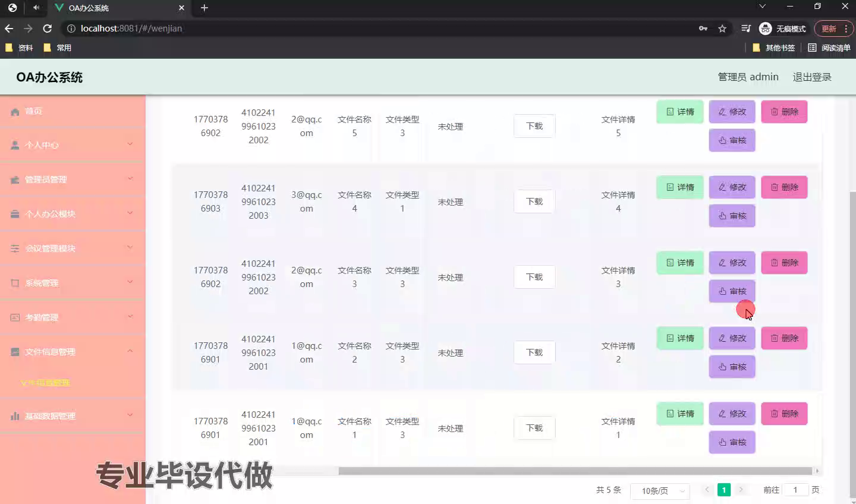Viewport: 856px width, 504px height.
Task: Click the previous page arrow
Action: coord(707,490)
